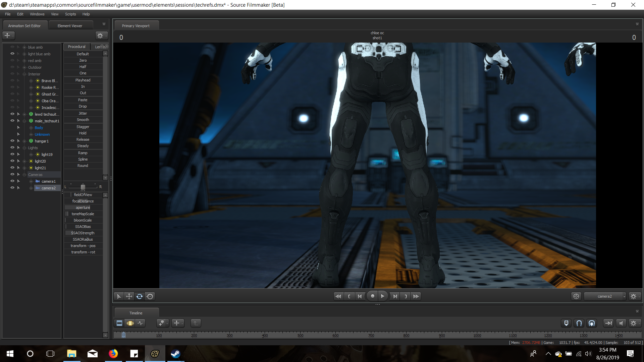
Task: Click the play button
Action: click(x=382, y=296)
